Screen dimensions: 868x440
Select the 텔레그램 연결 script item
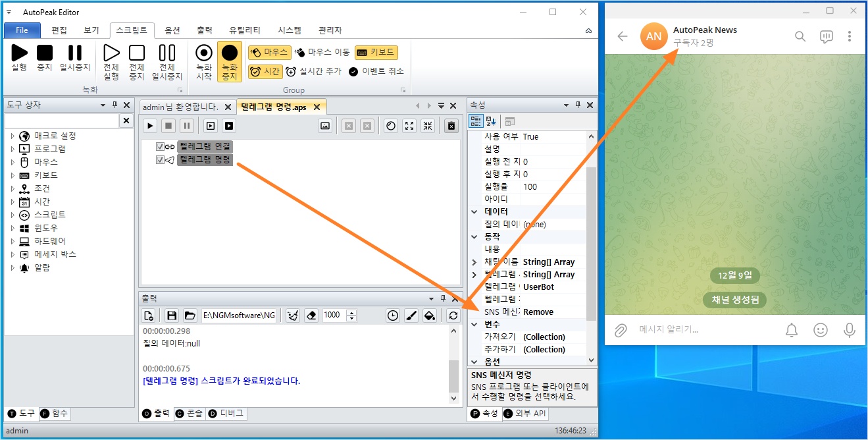205,146
